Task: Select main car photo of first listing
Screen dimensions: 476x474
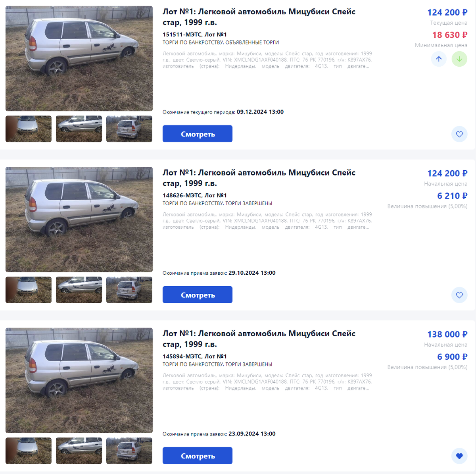Action: click(x=79, y=58)
